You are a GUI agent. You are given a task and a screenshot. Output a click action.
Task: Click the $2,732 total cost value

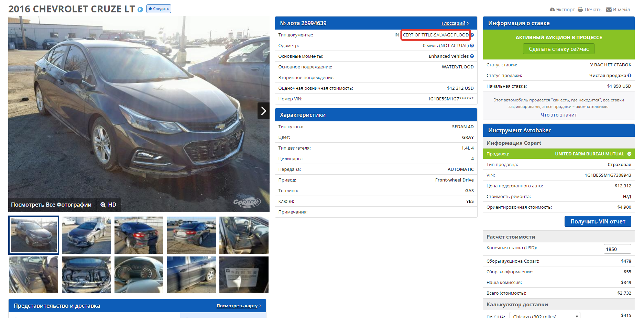click(x=624, y=293)
